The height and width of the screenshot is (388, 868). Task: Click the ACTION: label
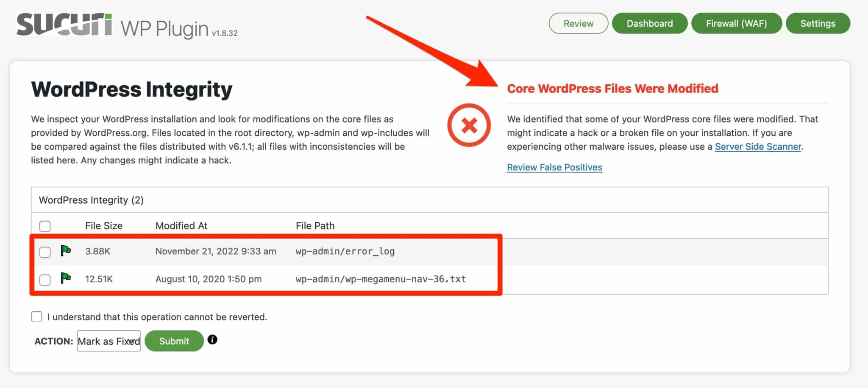click(54, 341)
